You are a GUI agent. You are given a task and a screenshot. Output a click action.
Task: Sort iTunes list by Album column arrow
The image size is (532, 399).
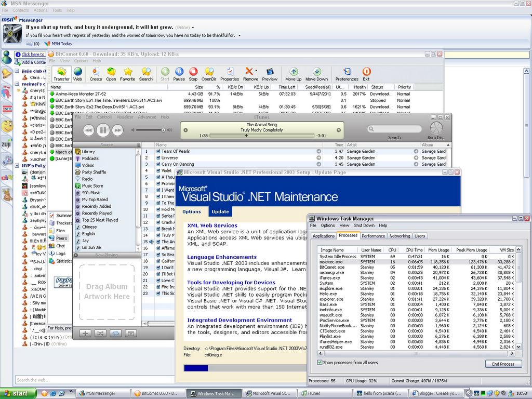pyautogui.click(x=448, y=145)
